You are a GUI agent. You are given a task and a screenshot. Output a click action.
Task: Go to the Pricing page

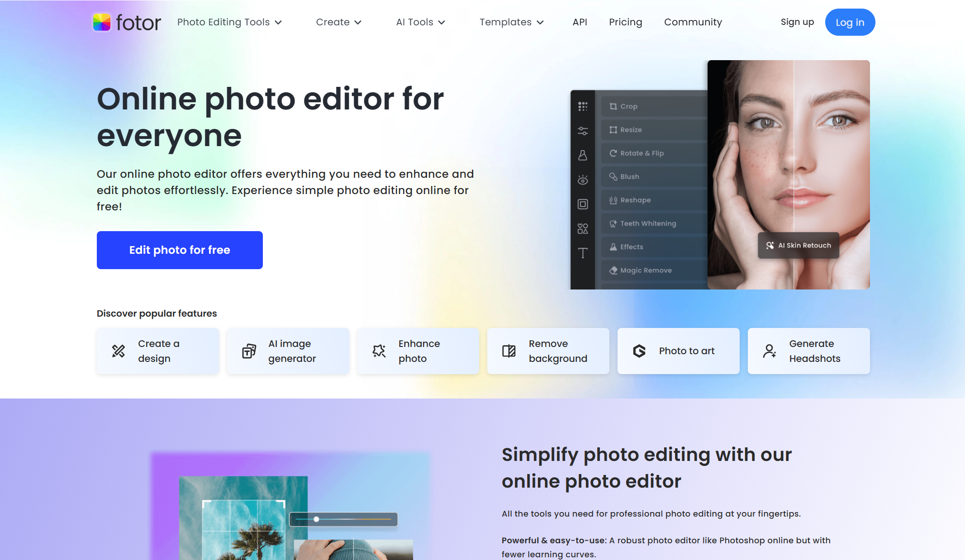coord(625,22)
